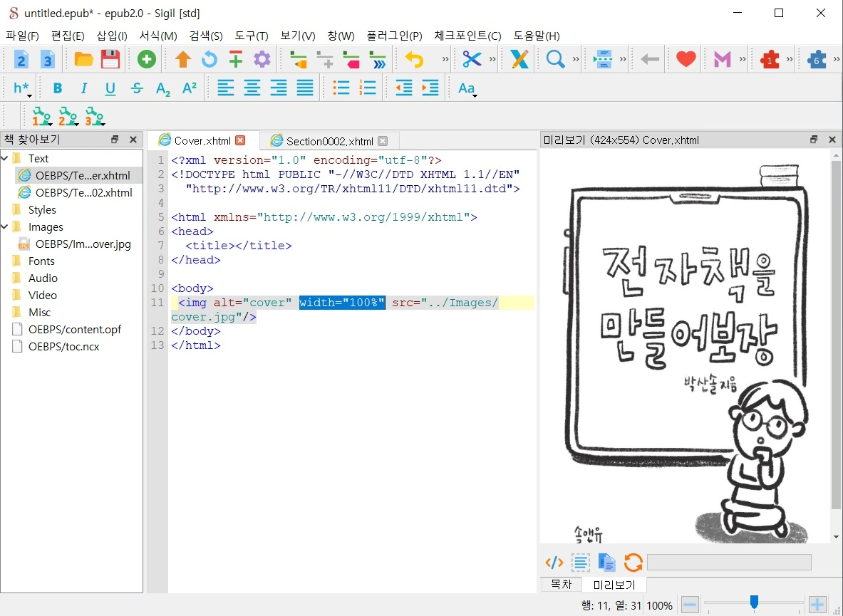
Task: Run the blue plugin 6 puzzle icon
Action: point(817,59)
